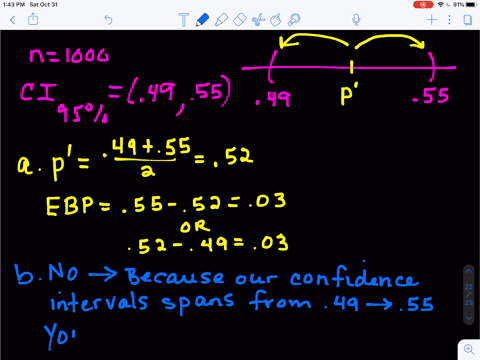This screenshot has width=480, height=360.
Task: Open the share/export menu
Action: [33, 19]
